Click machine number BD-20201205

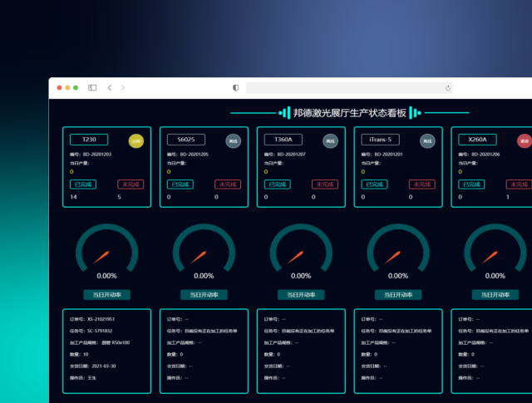(x=194, y=155)
